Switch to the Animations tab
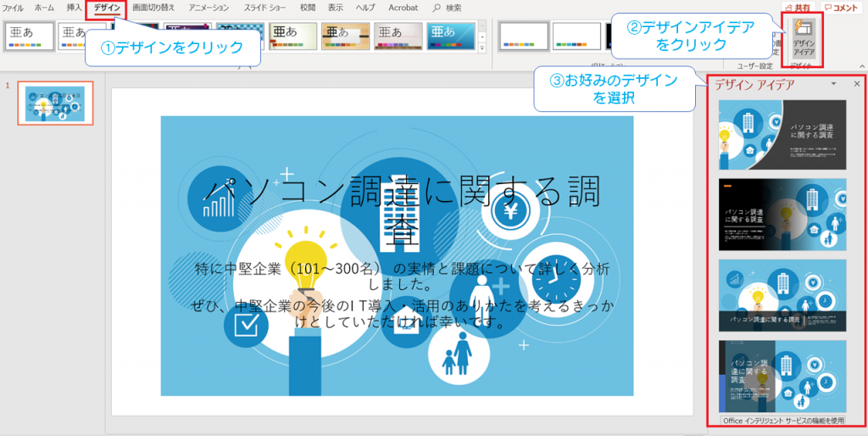 pyautogui.click(x=209, y=8)
